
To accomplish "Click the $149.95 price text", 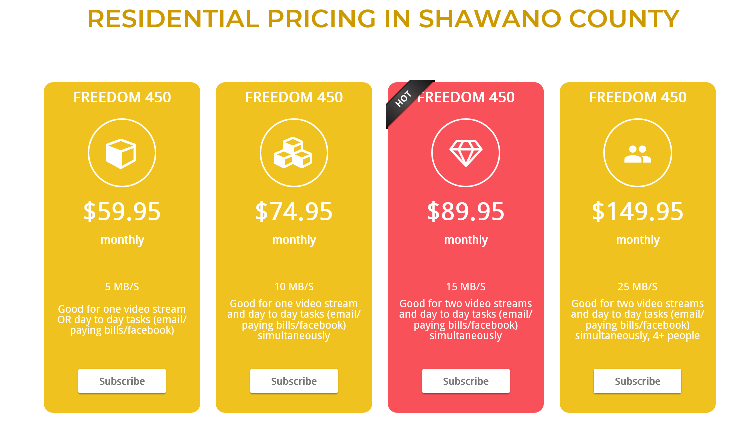I will click(638, 211).
